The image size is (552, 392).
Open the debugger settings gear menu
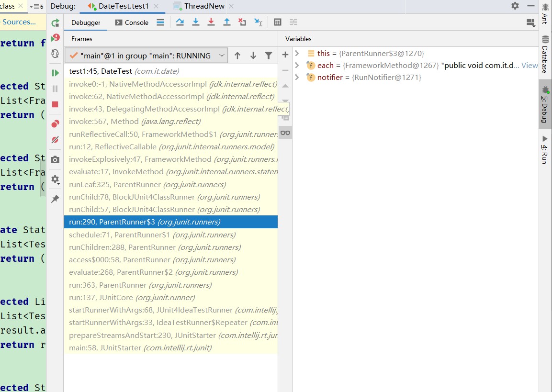(x=55, y=179)
